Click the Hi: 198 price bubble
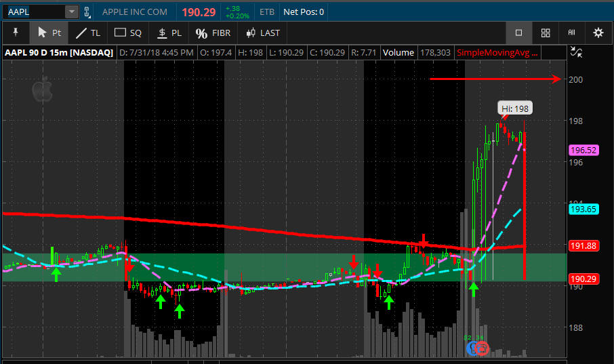Viewport: 614px width, 364px height. tap(515, 108)
